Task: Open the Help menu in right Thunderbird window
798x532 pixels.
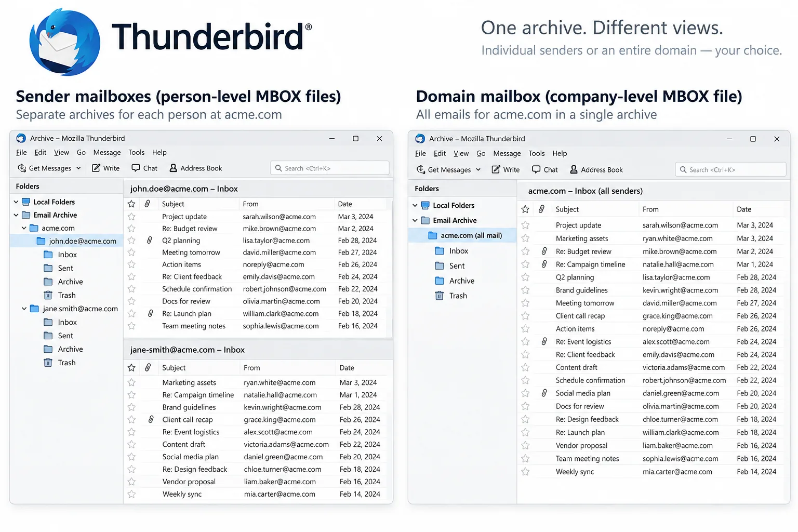Action: 560,153
